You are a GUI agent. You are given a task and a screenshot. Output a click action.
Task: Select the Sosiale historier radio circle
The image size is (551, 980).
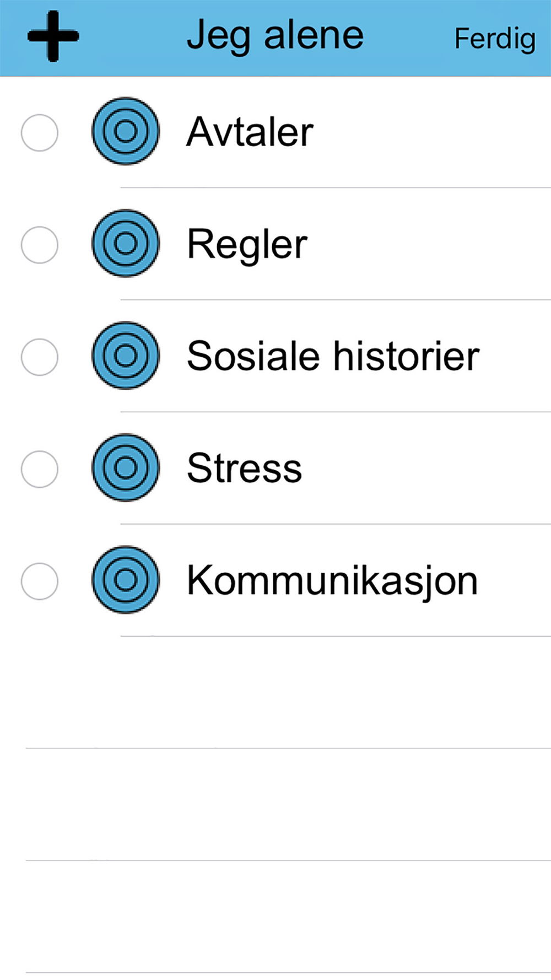coord(40,357)
